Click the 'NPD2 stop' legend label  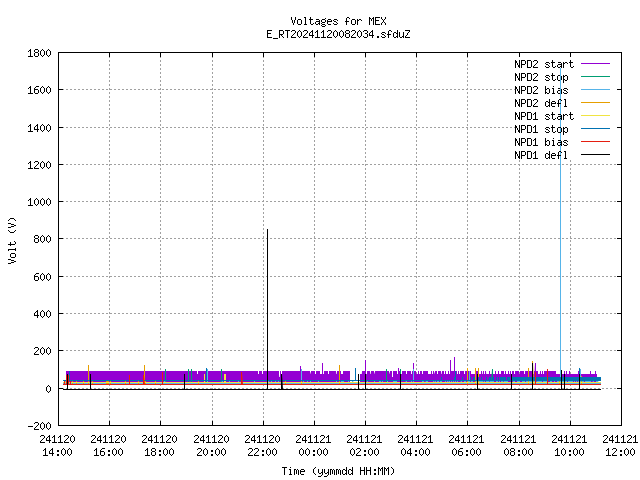point(541,77)
